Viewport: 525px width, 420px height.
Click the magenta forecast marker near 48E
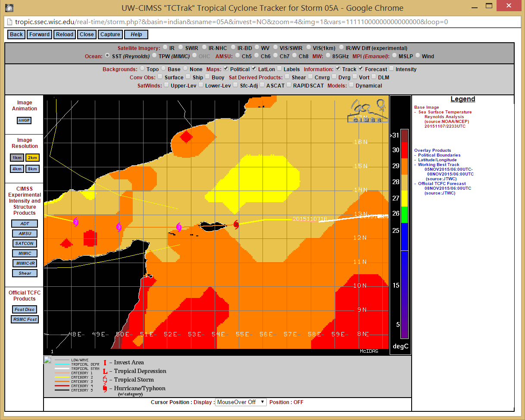pos(76,222)
